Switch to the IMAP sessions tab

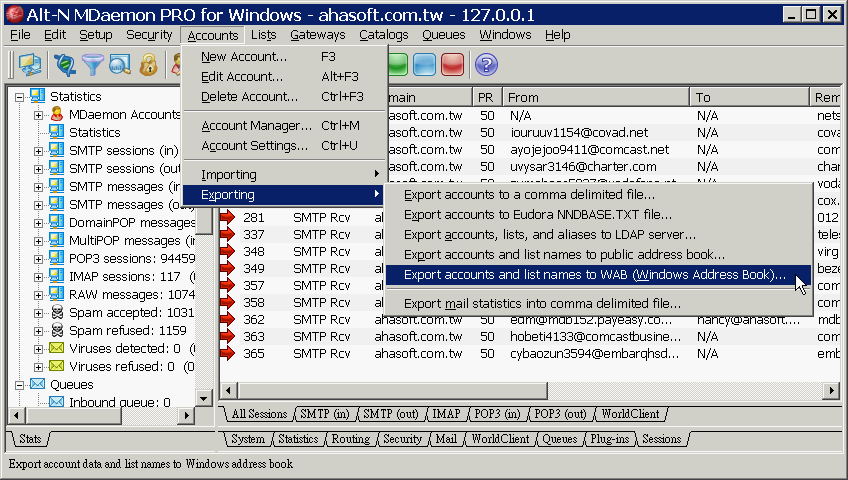tap(446, 414)
